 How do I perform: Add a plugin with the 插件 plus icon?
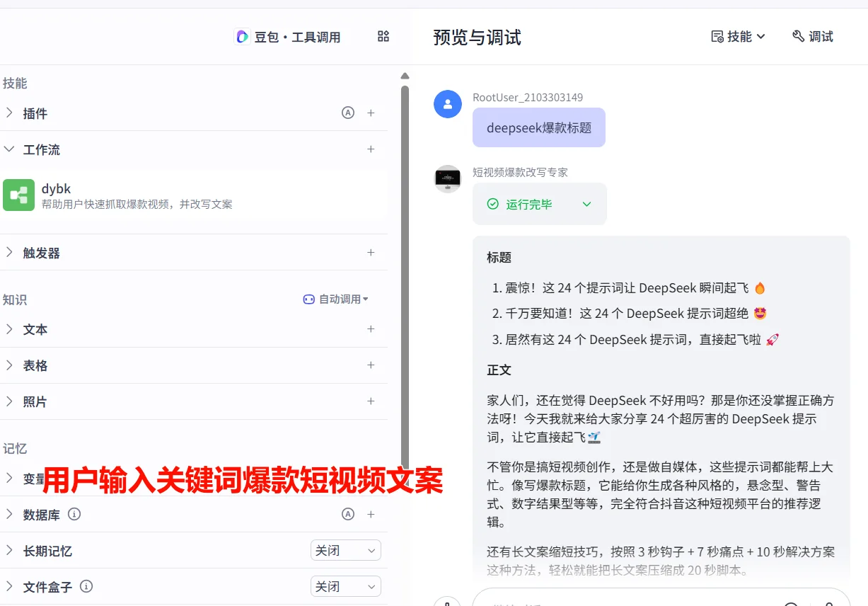(x=371, y=113)
